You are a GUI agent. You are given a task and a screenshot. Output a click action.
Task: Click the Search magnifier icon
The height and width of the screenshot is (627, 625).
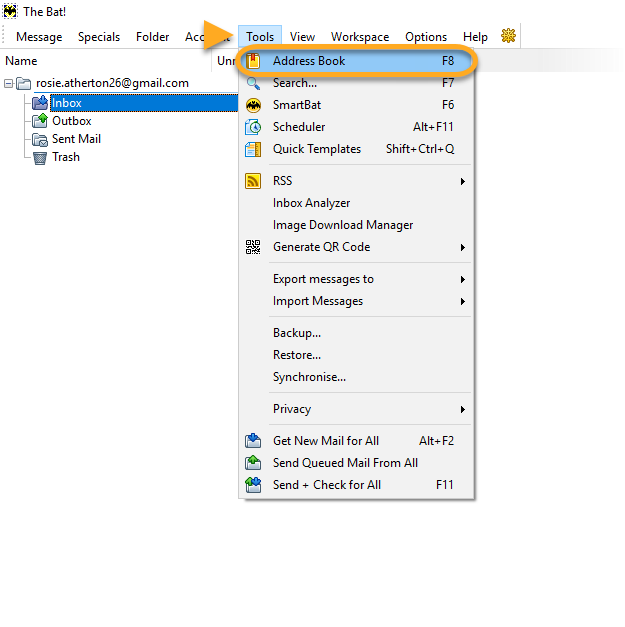click(x=253, y=83)
